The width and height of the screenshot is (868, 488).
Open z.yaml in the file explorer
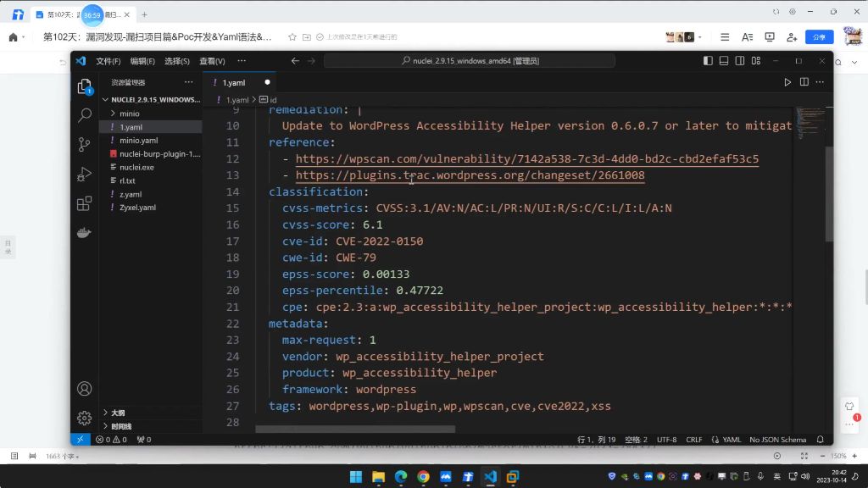(151, 194)
